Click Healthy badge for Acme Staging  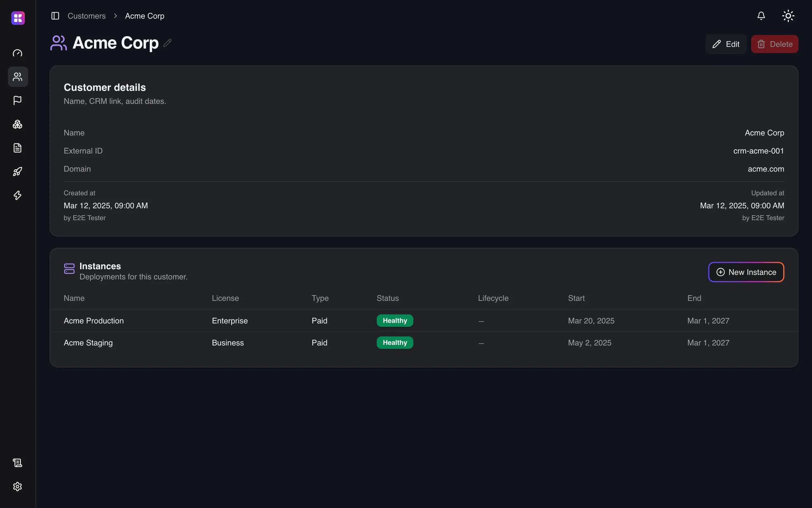[x=395, y=343]
